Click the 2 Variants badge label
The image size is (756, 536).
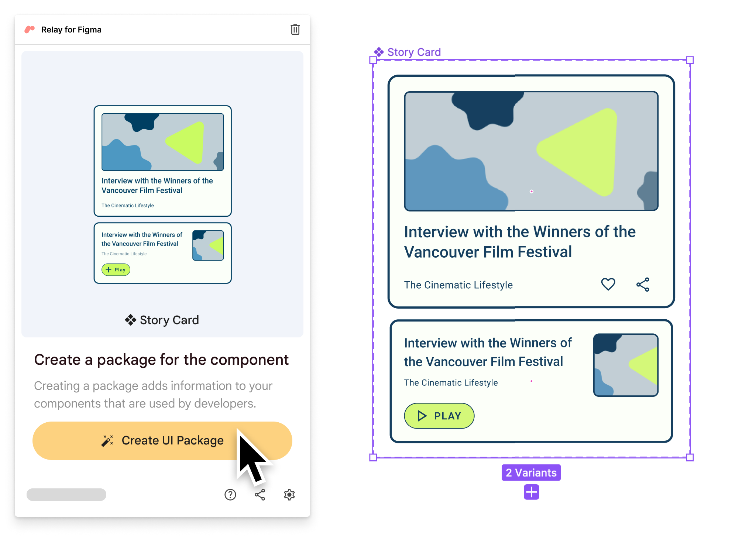coord(530,472)
